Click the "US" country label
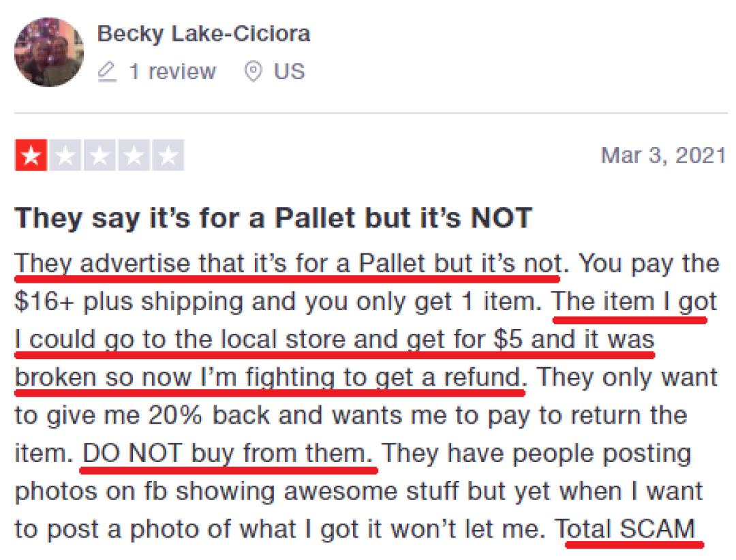Screen dimensions: 736x560 coord(290,72)
